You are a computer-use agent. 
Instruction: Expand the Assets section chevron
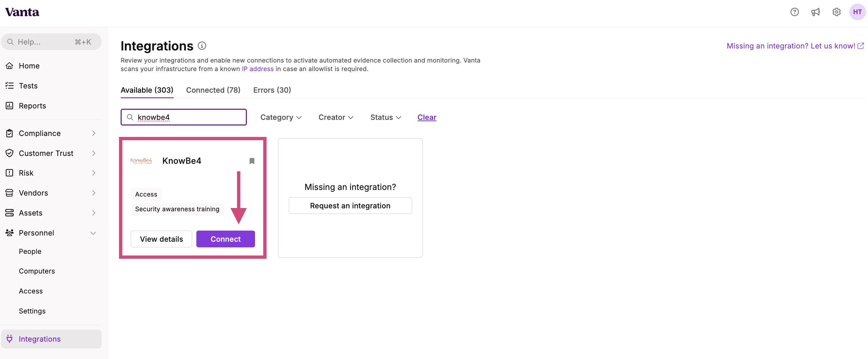94,213
